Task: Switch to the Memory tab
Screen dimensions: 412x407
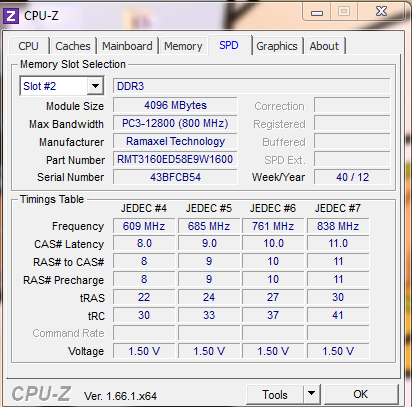Action: [183, 46]
